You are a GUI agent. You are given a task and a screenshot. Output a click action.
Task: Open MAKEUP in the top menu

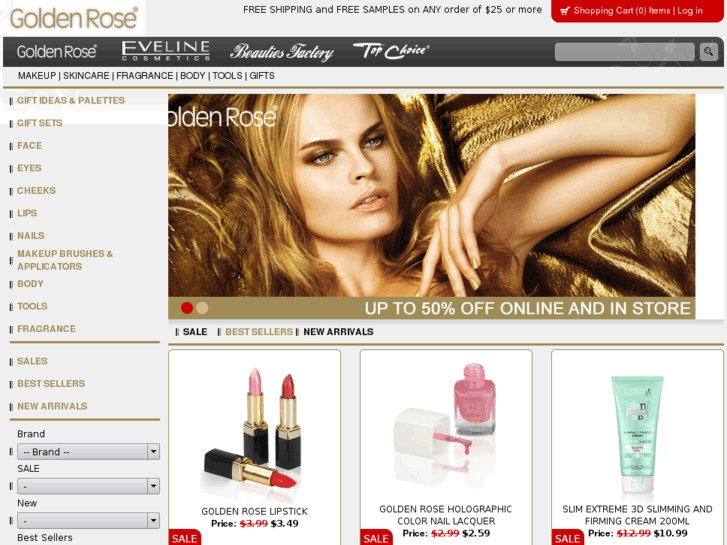(x=37, y=76)
